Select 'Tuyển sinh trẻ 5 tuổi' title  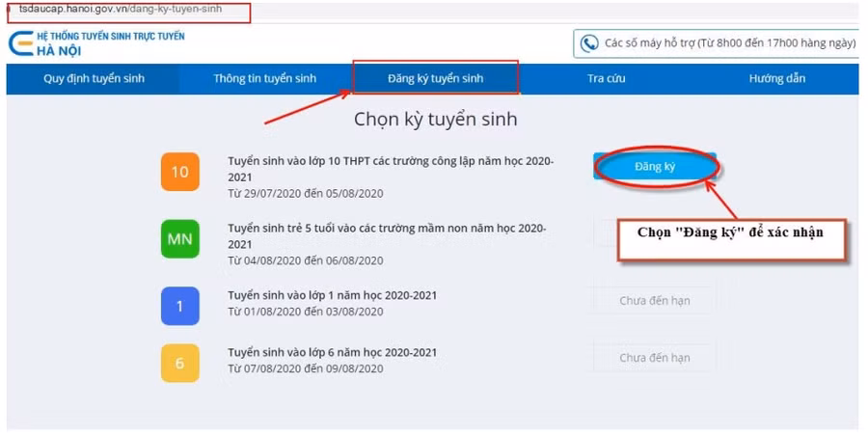click(387, 236)
